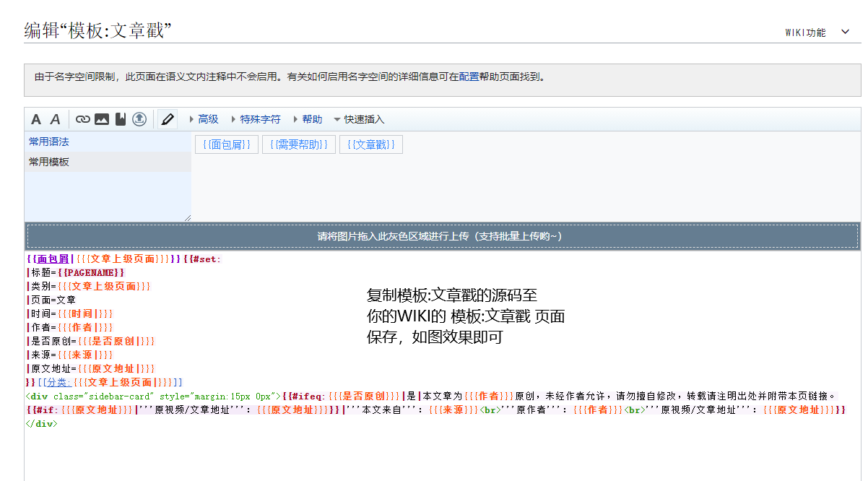868x481 pixels.
Task: Insert a reference with the bookmark icon
Action: (x=120, y=120)
